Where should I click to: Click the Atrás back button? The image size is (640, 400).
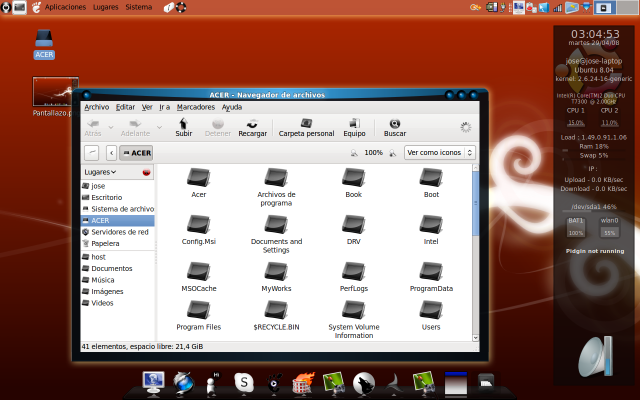[x=93, y=127]
